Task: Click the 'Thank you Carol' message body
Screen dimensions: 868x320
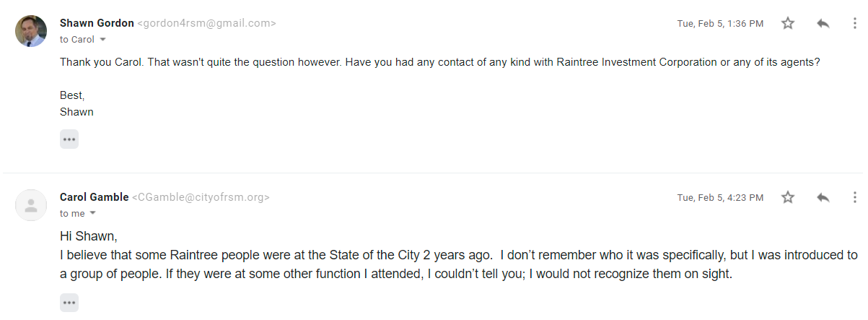Action: click(x=439, y=62)
